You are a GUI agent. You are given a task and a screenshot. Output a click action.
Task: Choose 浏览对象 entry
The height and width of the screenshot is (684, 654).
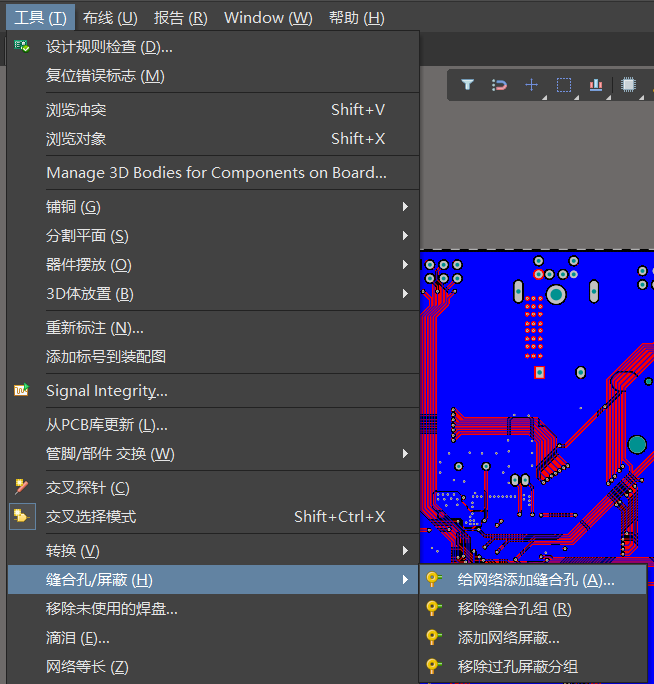tap(213, 139)
